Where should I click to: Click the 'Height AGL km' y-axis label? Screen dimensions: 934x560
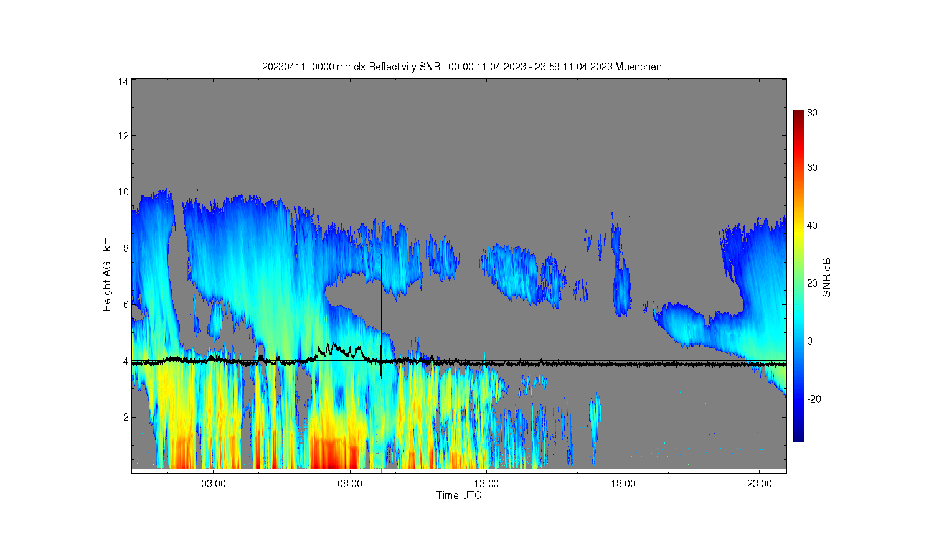tap(107, 274)
